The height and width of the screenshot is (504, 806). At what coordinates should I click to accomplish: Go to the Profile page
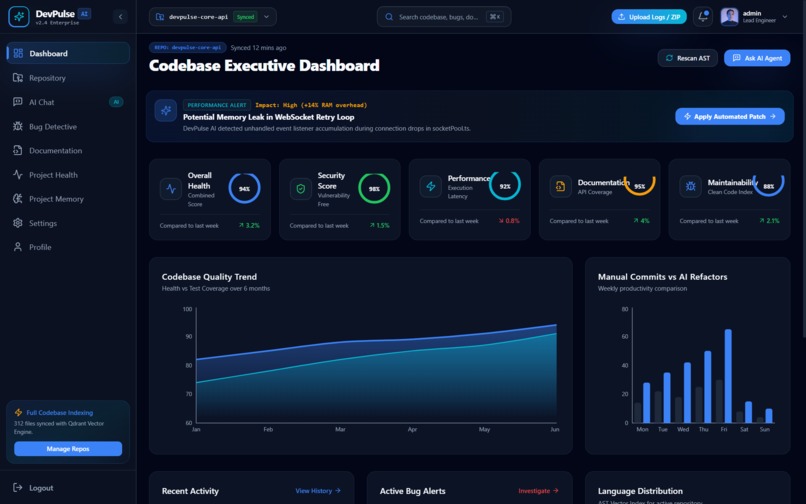coord(68,247)
